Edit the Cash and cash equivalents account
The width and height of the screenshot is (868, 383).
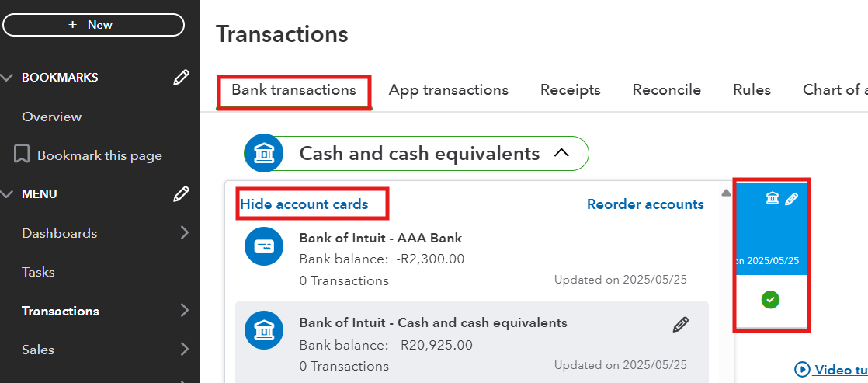pos(680,325)
